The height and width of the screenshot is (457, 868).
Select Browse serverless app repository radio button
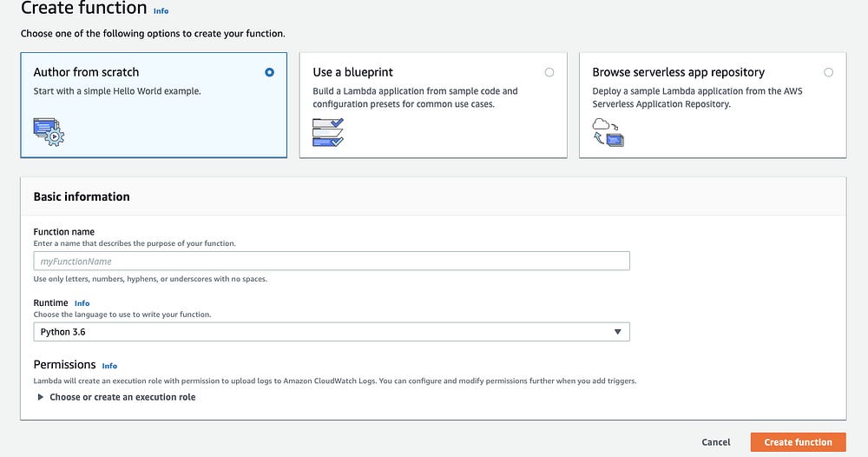[828, 72]
